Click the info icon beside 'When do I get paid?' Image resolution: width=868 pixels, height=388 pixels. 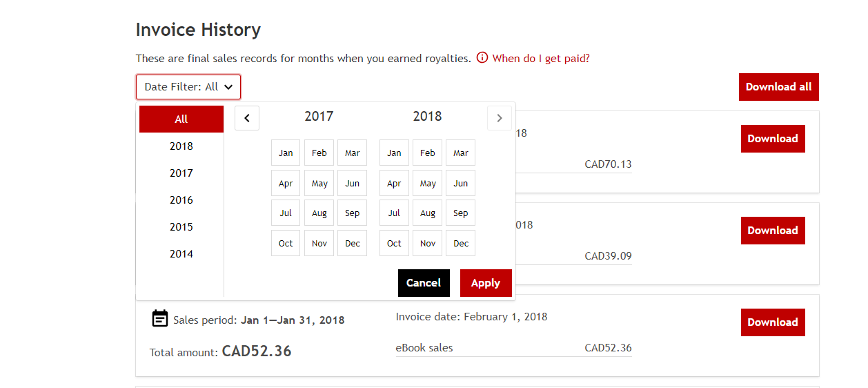pos(482,58)
